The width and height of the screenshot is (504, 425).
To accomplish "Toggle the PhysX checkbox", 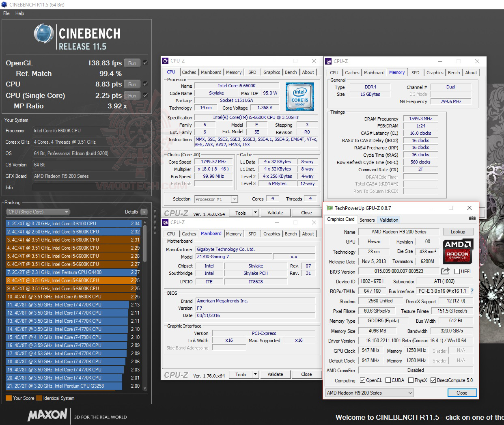I will (411, 380).
